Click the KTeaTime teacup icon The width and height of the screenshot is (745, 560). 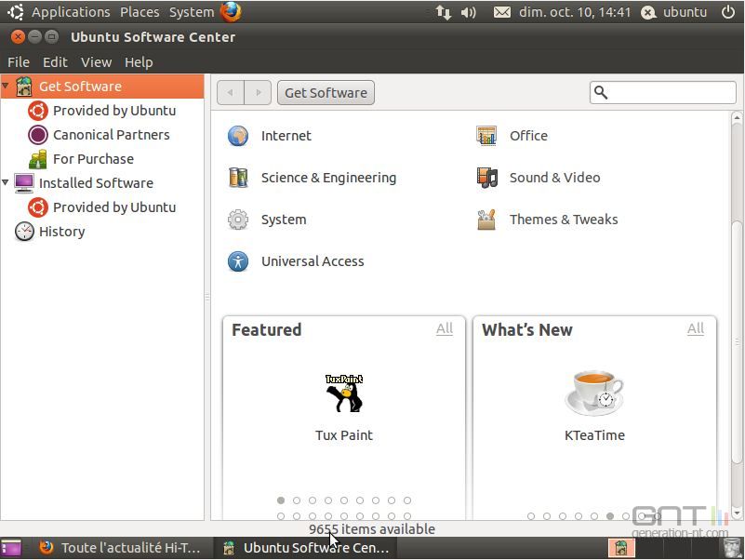(x=594, y=393)
